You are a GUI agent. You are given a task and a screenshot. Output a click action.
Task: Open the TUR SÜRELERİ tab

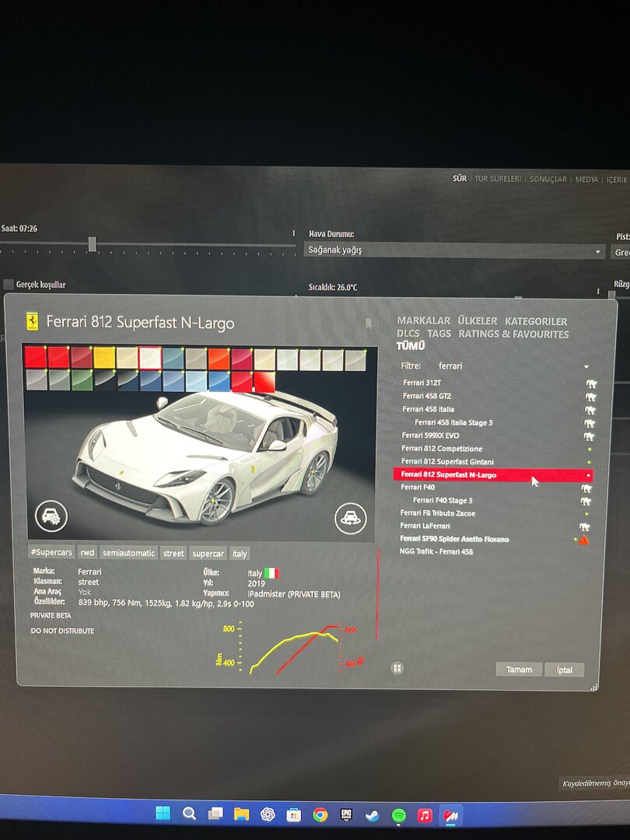498,179
